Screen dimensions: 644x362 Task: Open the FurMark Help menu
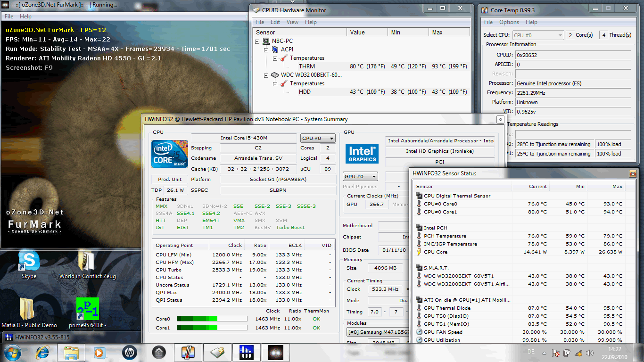pos(25,16)
